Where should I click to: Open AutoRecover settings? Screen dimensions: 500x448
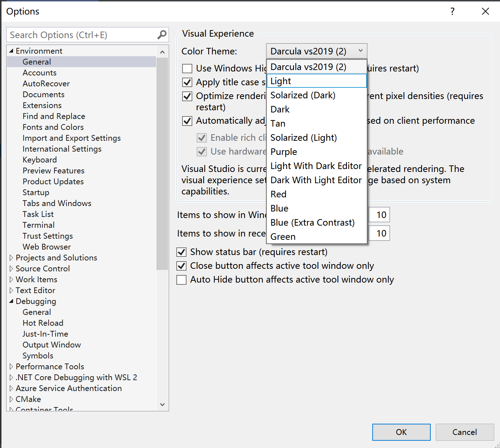click(x=46, y=83)
